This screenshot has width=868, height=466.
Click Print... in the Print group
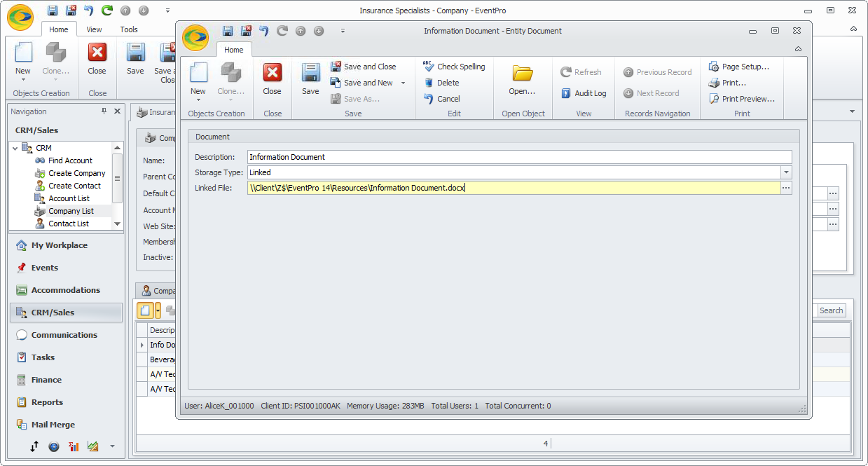[727, 83]
